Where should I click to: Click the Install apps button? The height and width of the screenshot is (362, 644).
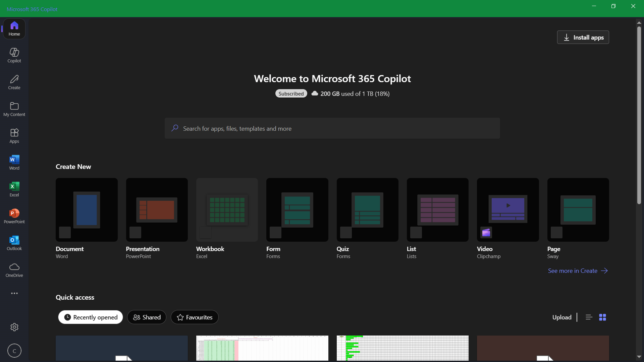583,37
